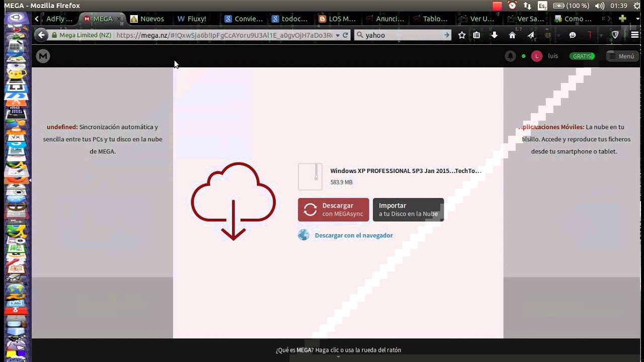Click the red user avatar circle
This screenshot has height=362, width=644.
537,56
